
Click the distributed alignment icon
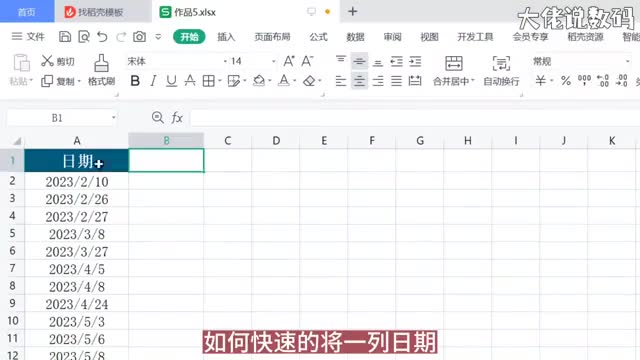[x=415, y=81]
